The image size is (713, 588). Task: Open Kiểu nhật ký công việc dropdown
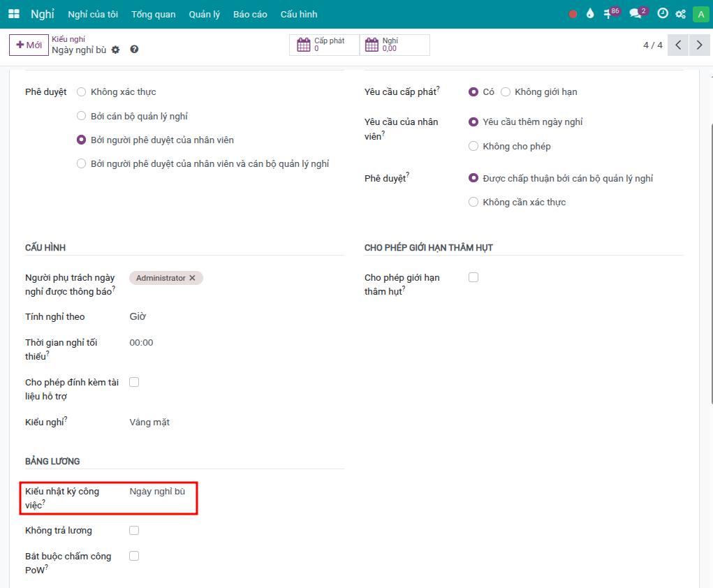point(158,492)
